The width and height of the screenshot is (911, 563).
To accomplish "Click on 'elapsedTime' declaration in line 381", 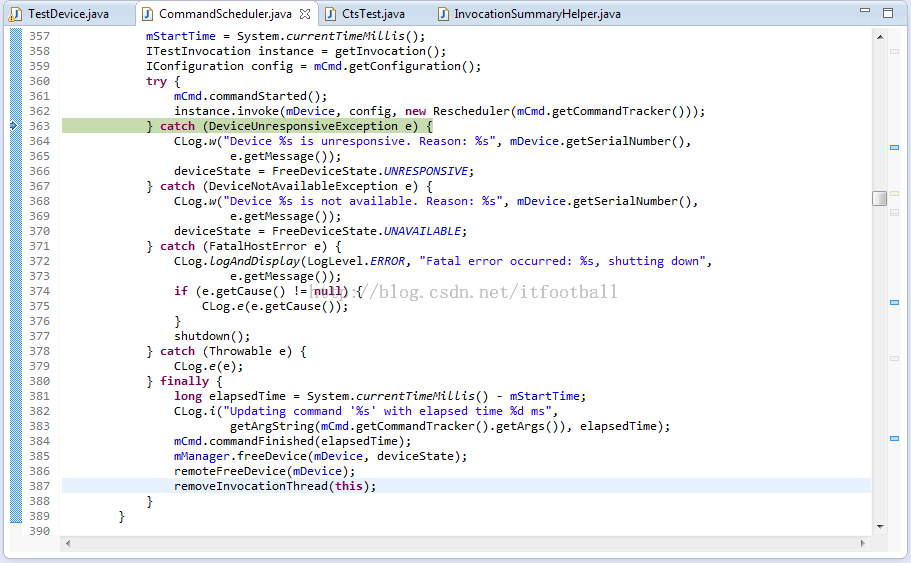I will tap(248, 396).
